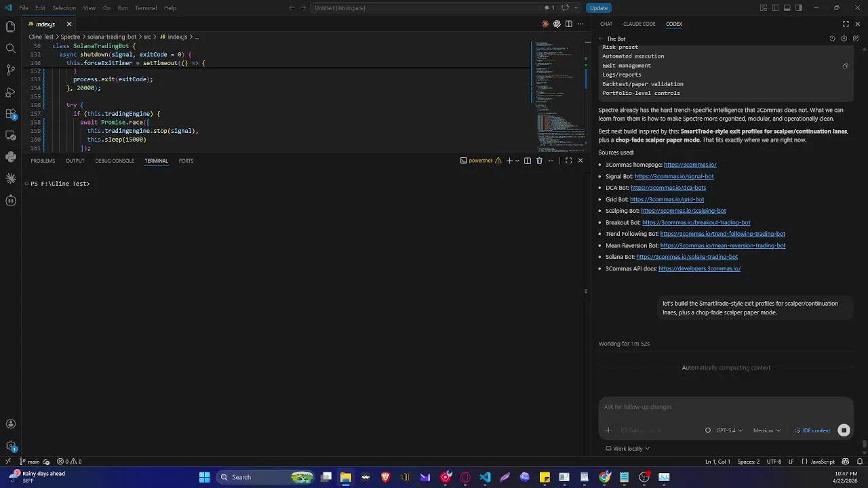Open the 3commas.io/grid-bot link

[x=667, y=199]
